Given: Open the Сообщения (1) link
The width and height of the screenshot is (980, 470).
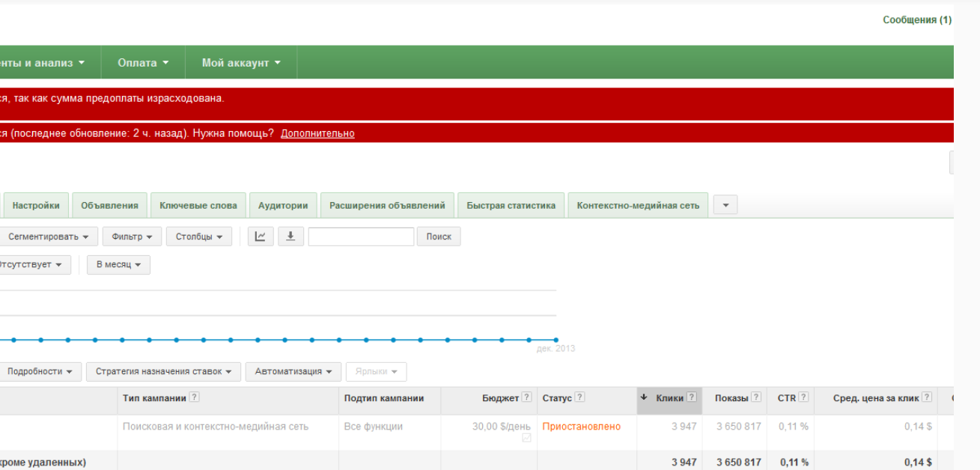Looking at the screenshot, I should click(917, 20).
